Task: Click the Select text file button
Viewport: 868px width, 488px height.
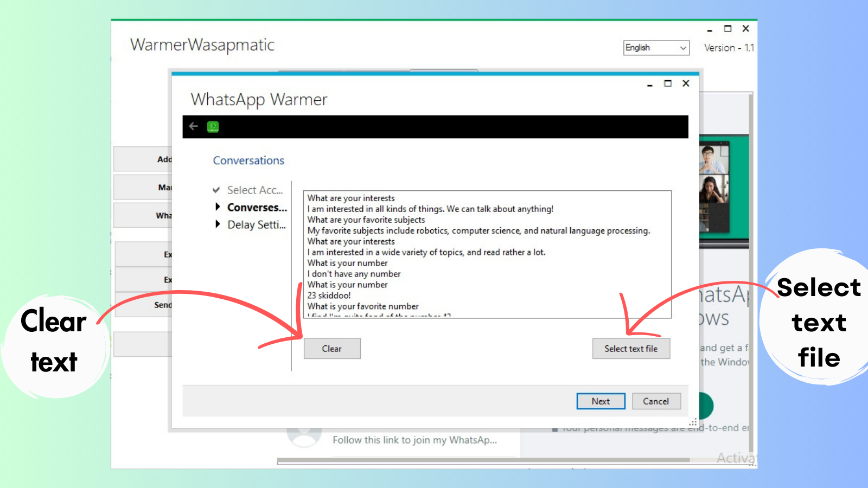Action: [x=631, y=349]
